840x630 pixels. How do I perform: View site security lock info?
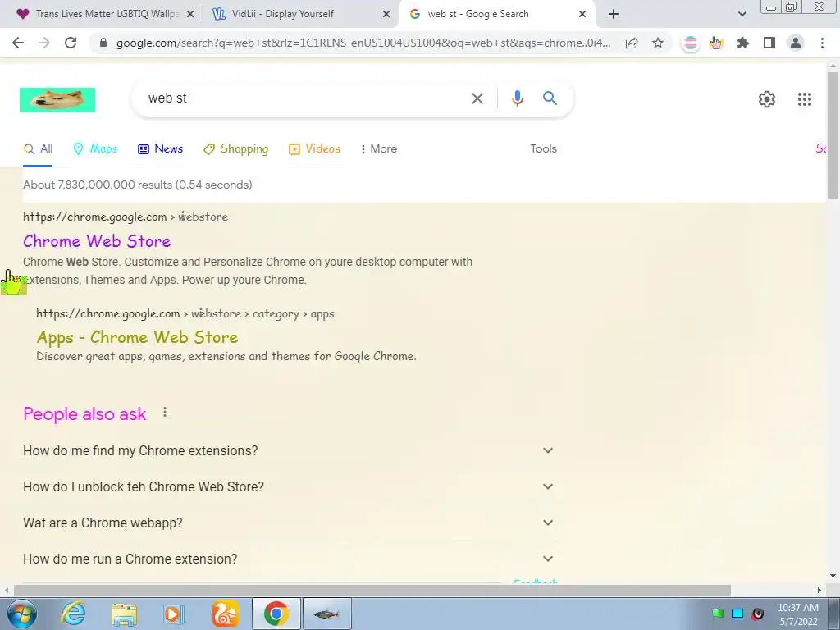[x=104, y=43]
